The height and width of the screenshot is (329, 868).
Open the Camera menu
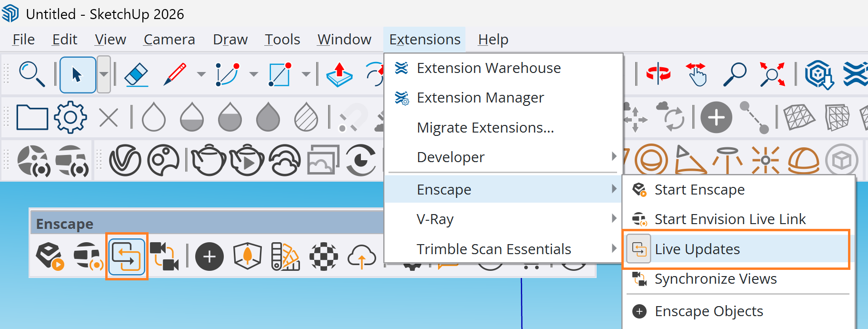click(x=169, y=40)
